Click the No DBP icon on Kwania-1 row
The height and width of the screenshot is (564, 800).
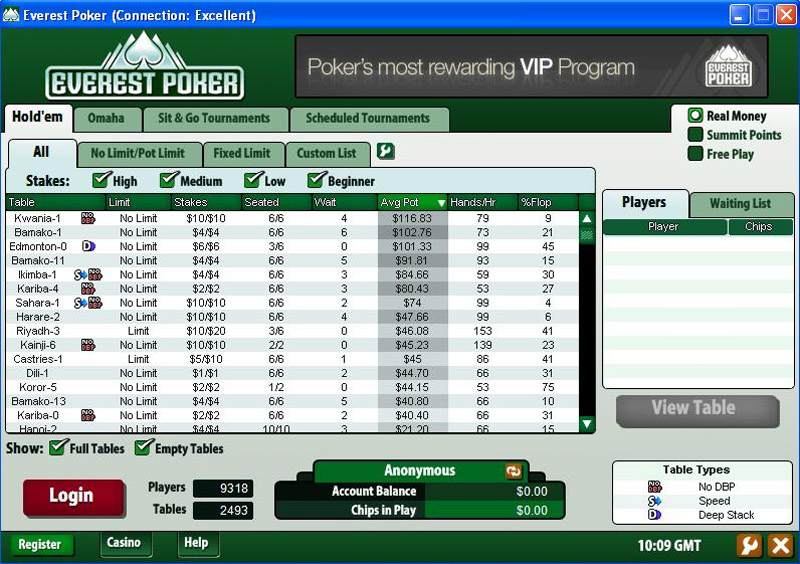(88, 218)
